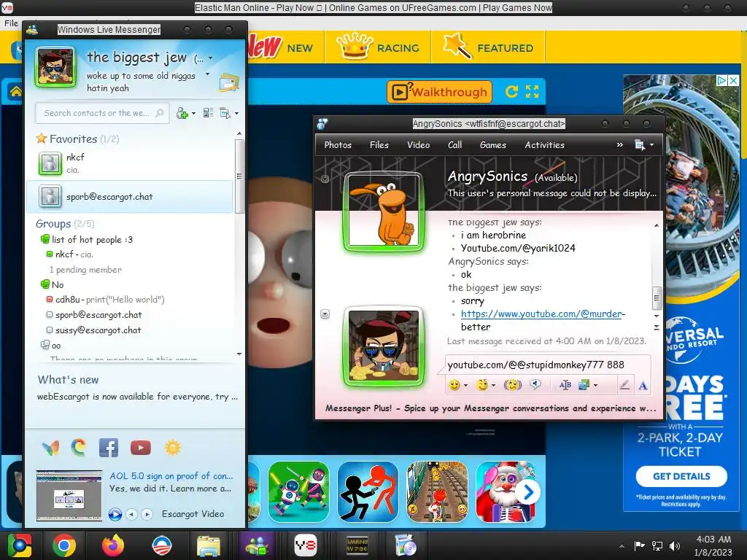Expand the add contact dropdown arrow
The width and height of the screenshot is (747, 560).
pyautogui.click(x=193, y=113)
